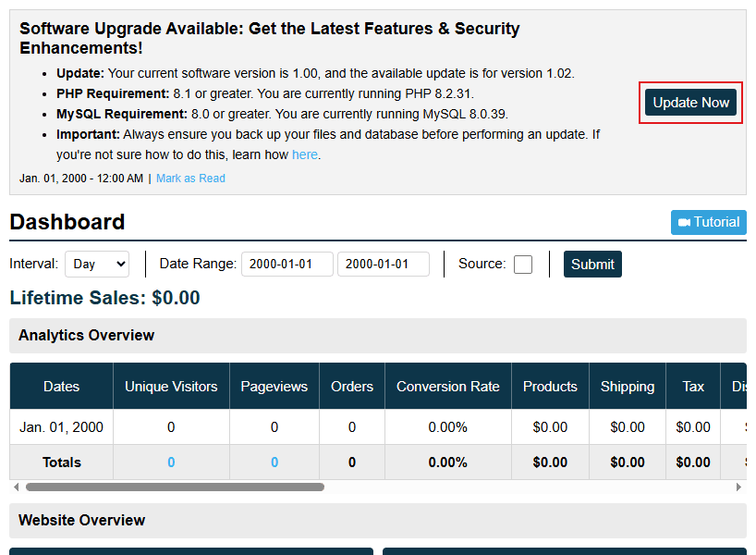Click the start date range field
756x555 pixels.
click(287, 264)
